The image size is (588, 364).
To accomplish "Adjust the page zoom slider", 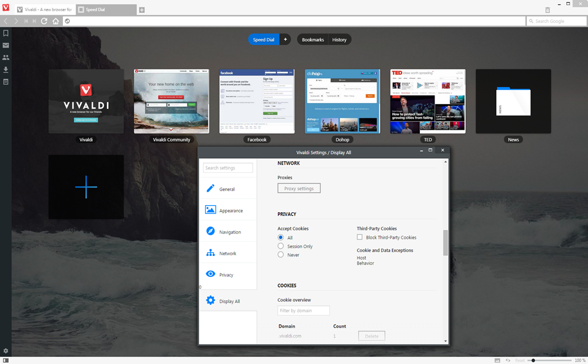I will click(550, 360).
